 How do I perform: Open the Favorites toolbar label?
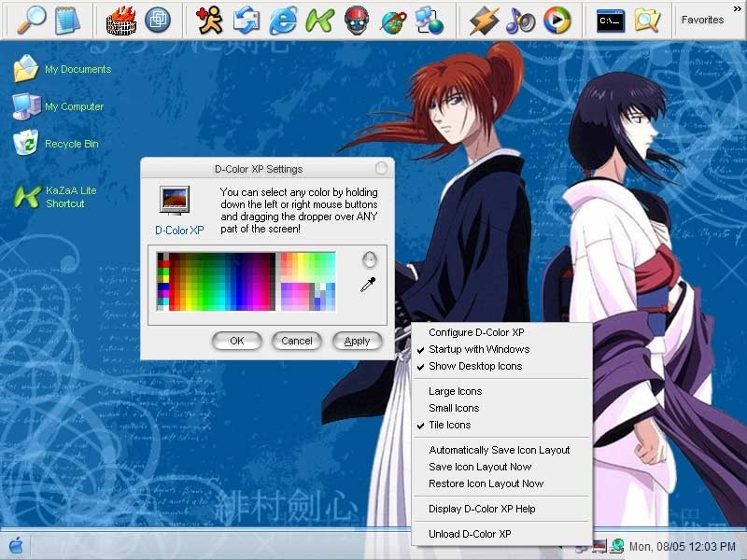(702, 20)
